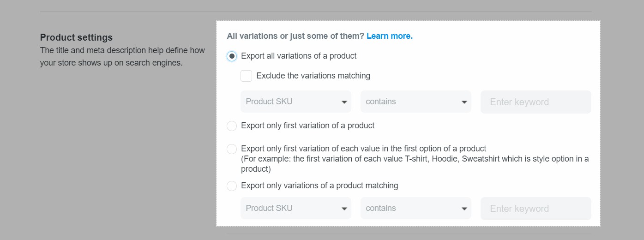The height and width of the screenshot is (240, 644).
Task: Click the 'Export only first variation of a product' label
Action: point(307,126)
